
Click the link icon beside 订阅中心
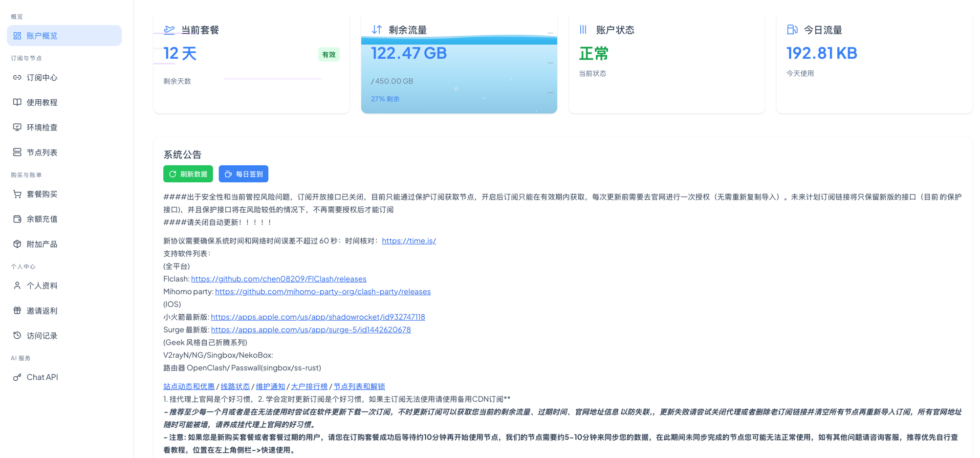(17, 78)
